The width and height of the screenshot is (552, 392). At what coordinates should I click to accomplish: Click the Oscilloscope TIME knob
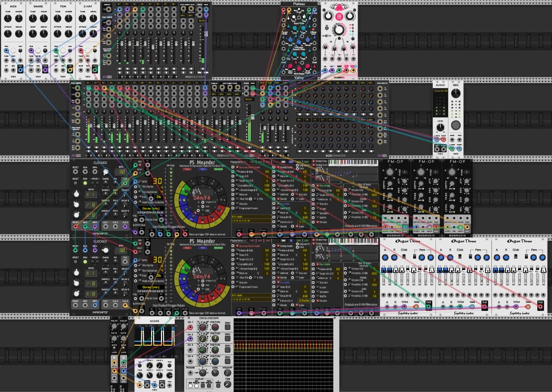[227, 385]
